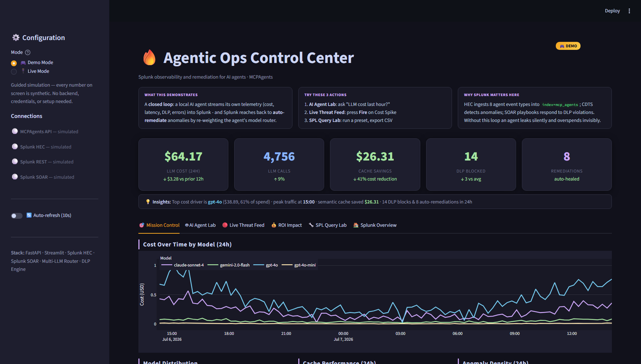Click the 15:00 axis label on chart
Viewport: 641px width, 364px height.
click(x=172, y=333)
